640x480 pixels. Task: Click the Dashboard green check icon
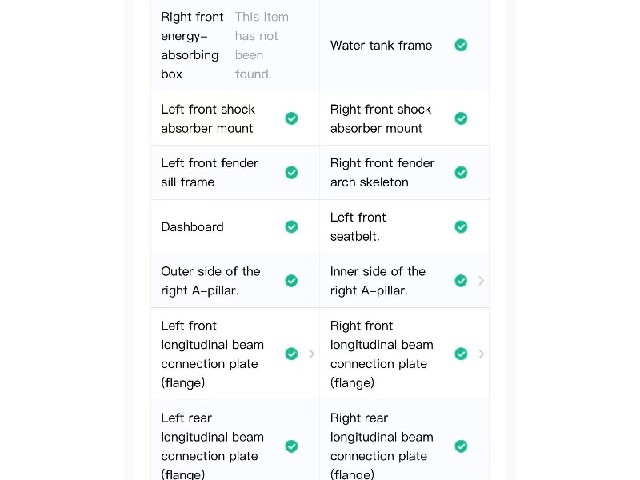pos(291,227)
